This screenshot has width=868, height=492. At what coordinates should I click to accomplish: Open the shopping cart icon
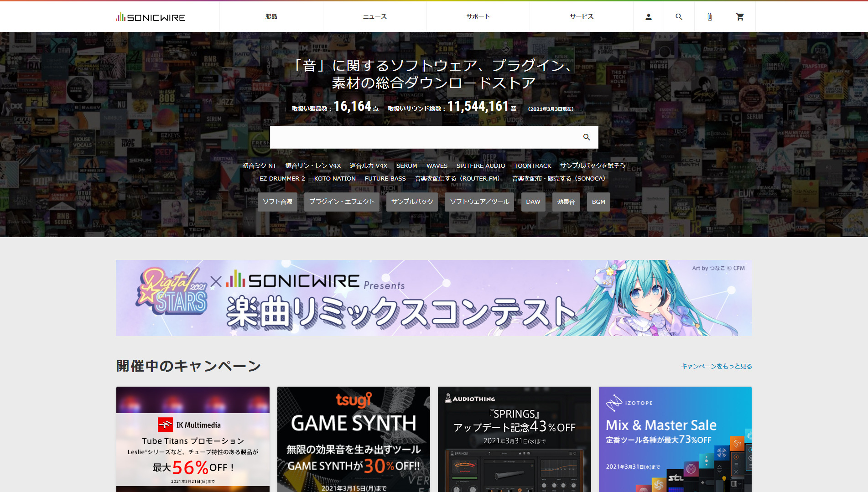point(740,17)
